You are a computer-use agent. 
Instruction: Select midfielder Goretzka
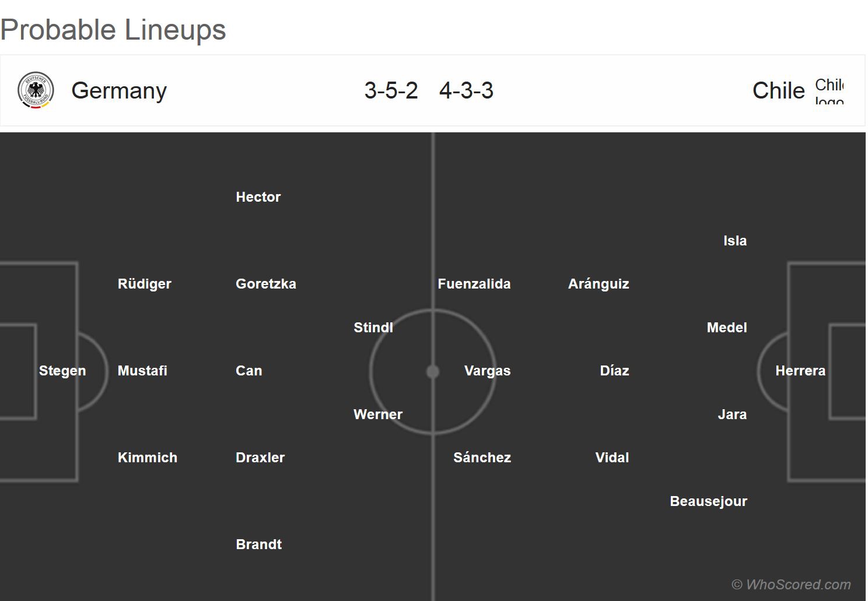(x=266, y=284)
